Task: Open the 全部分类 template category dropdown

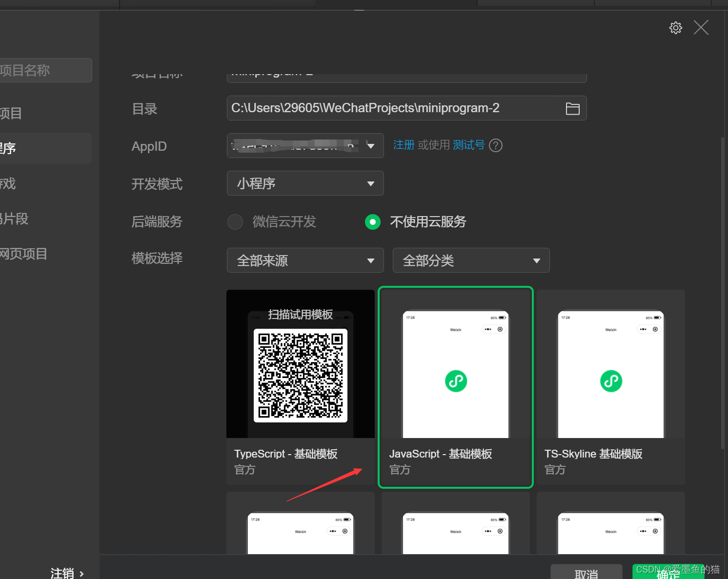Action: point(471,260)
